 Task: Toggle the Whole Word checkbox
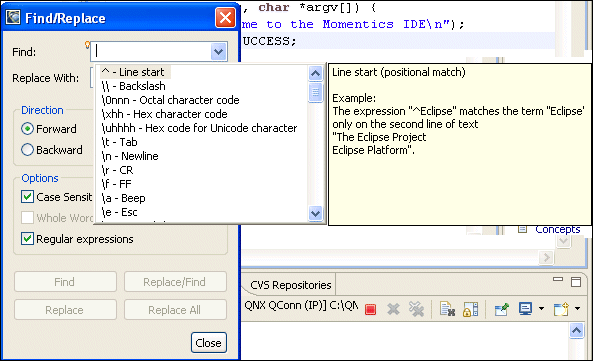click(x=27, y=218)
